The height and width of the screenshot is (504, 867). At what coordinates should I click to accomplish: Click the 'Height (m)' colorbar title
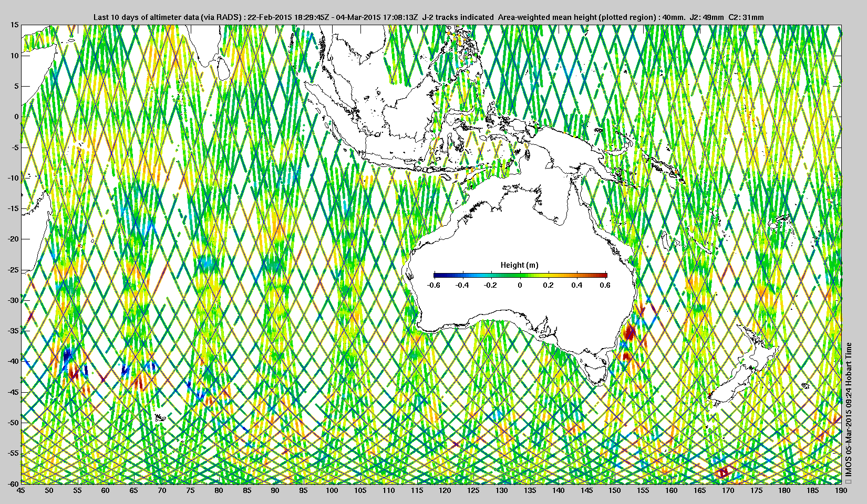click(519, 265)
